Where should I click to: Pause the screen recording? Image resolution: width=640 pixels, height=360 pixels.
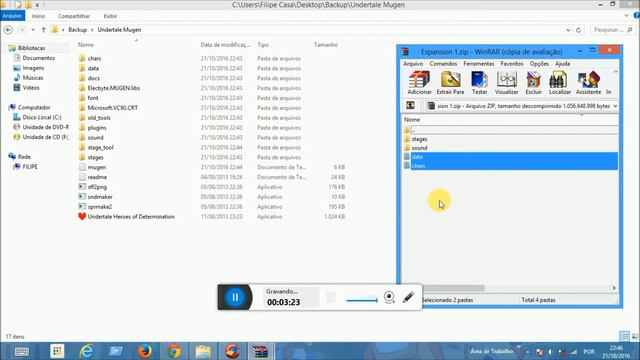tap(235, 297)
